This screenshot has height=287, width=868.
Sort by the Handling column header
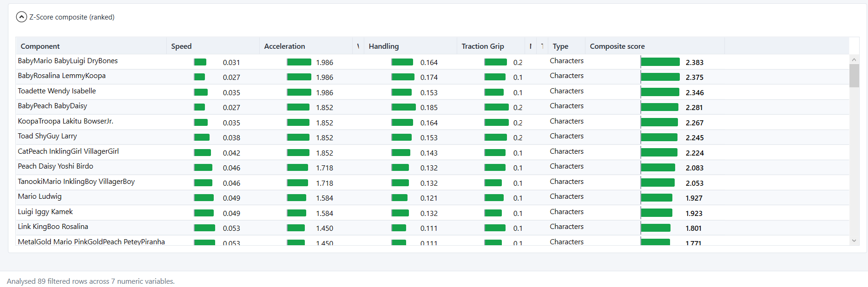[x=411, y=46]
